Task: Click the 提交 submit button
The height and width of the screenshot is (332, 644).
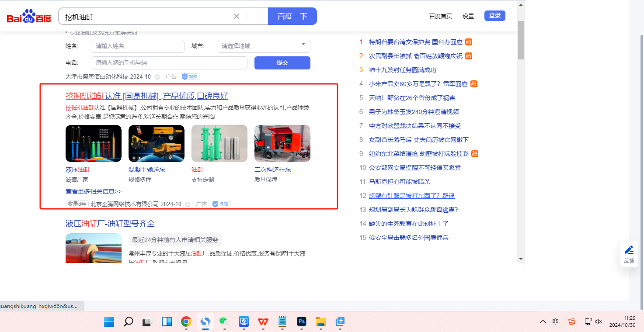Action: pos(282,63)
